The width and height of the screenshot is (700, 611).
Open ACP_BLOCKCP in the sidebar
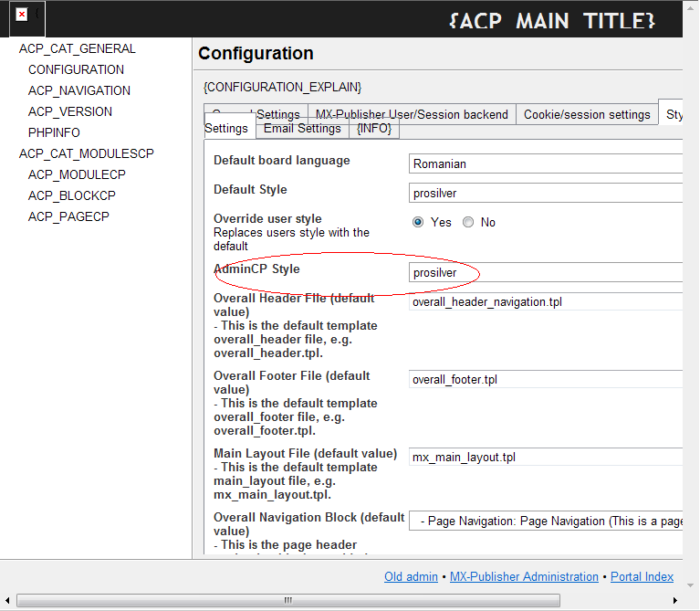(x=71, y=195)
